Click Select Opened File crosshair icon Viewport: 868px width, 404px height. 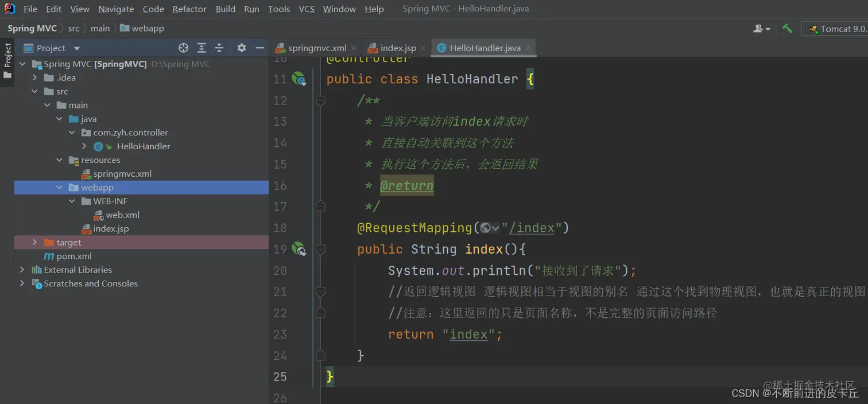click(x=183, y=48)
